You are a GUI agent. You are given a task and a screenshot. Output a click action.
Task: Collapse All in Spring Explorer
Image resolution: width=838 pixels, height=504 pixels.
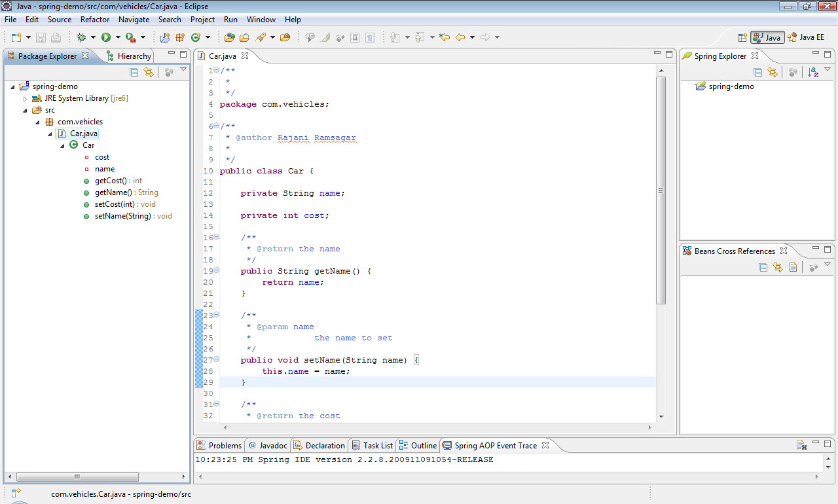(757, 73)
